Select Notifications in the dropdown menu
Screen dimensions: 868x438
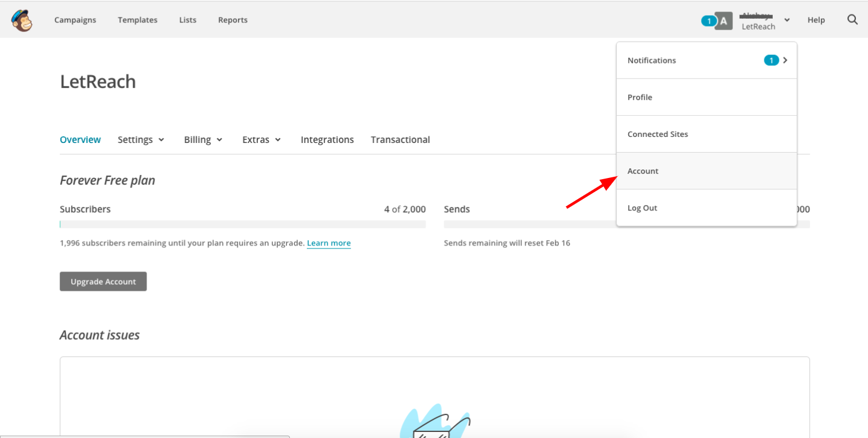pyautogui.click(x=706, y=60)
